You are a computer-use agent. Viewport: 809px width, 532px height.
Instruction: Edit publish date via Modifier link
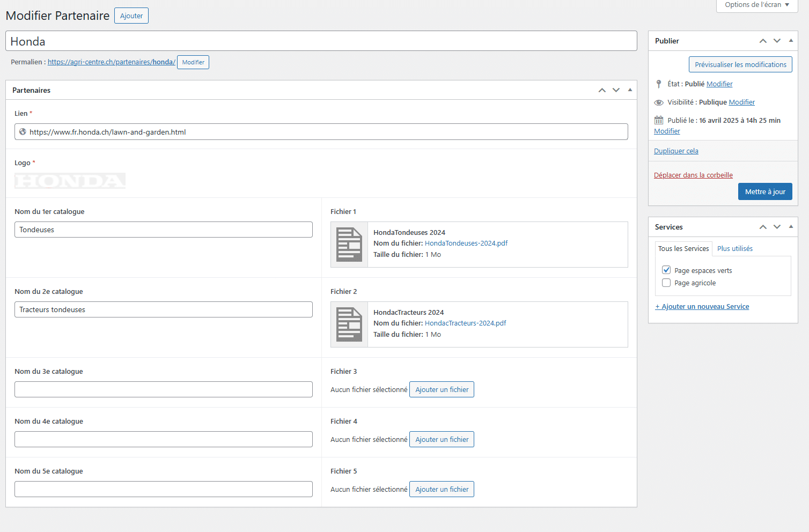tap(667, 131)
